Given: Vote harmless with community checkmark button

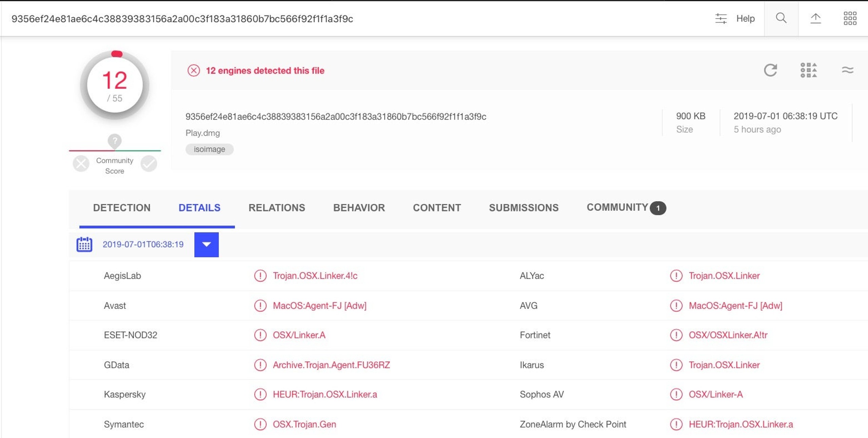Looking at the screenshot, I should point(149,164).
